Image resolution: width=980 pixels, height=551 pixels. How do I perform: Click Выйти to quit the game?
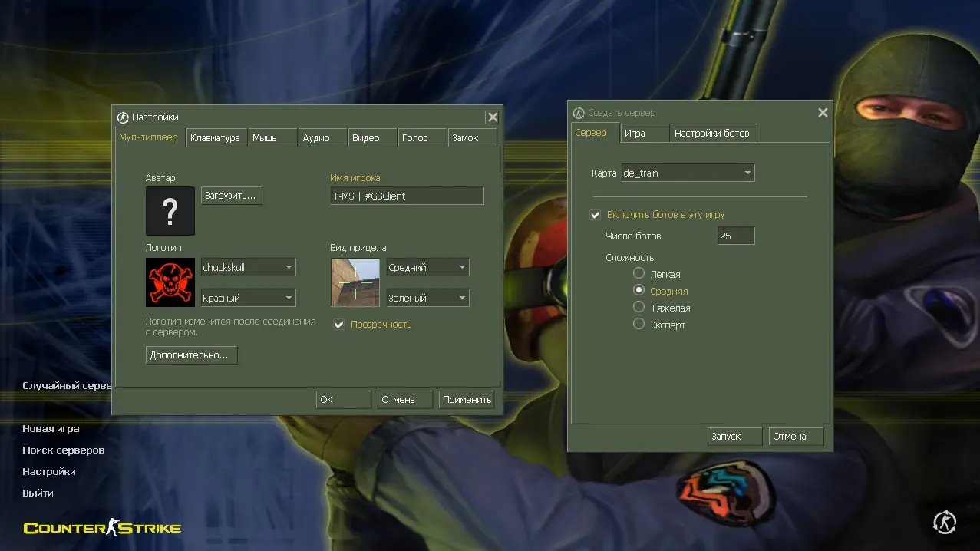coord(38,493)
